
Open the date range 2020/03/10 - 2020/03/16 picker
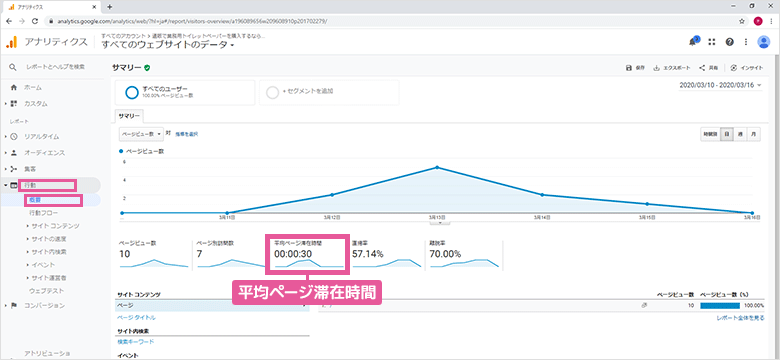pos(720,85)
